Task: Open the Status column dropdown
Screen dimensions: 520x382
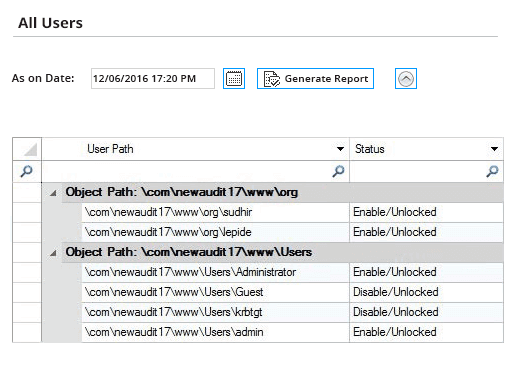Action: tap(494, 149)
